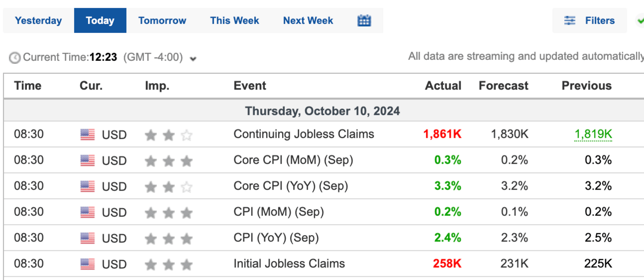Open the Next Week tab
Viewport: 644px width, 280px height.
[x=308, y=20]
